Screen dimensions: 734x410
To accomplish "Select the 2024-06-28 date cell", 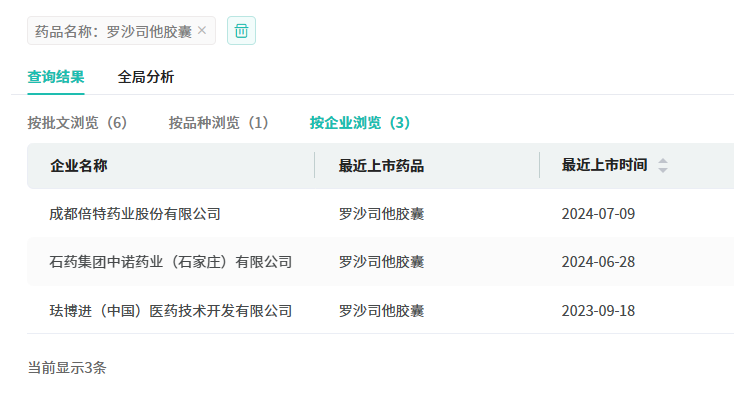I will 598,262.
